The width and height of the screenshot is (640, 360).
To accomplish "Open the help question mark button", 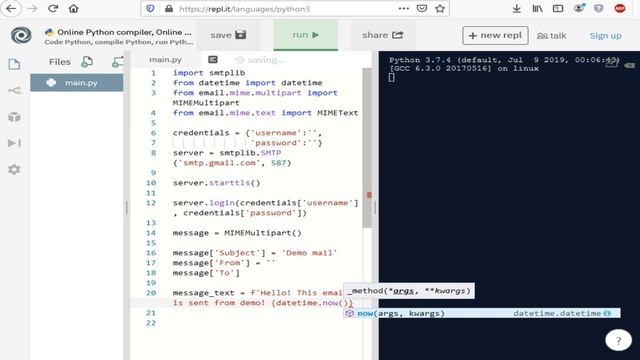I will pos(618,340).
